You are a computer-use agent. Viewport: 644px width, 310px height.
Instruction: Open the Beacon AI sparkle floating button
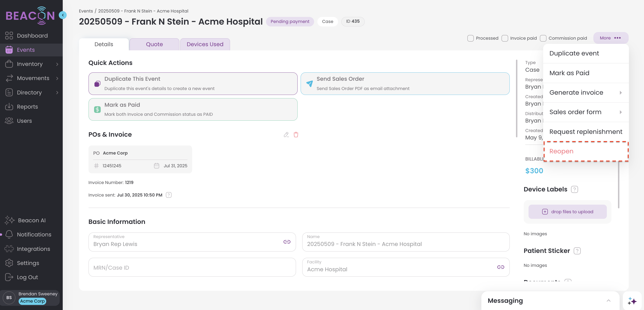tap(632, 301)
